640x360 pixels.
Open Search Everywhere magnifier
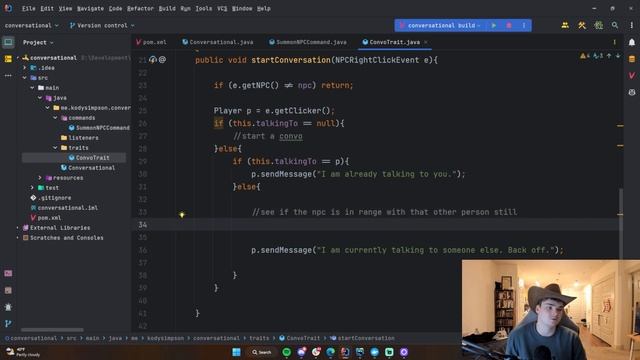click(615, 25)
